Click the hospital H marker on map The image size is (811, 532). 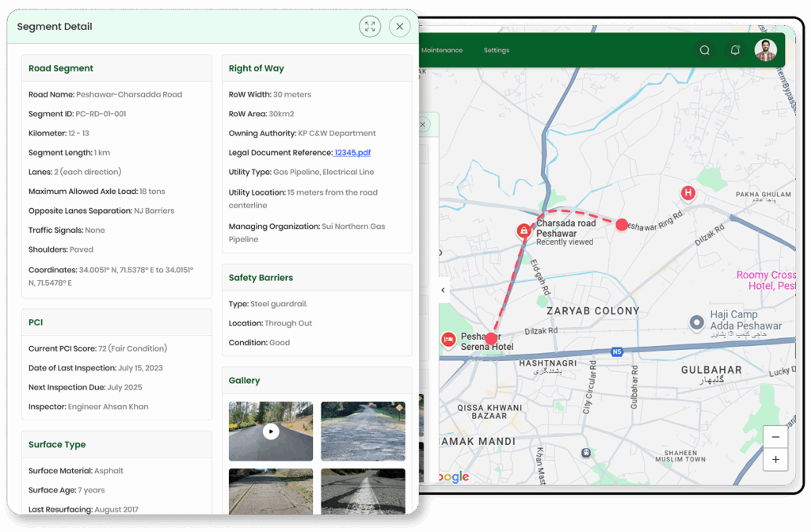688,193
